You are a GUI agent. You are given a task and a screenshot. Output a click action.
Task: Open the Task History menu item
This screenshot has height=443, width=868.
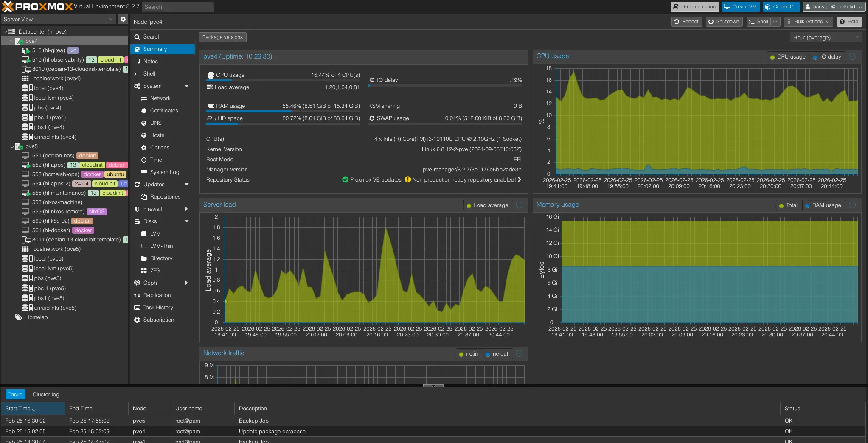pos(158,308)
